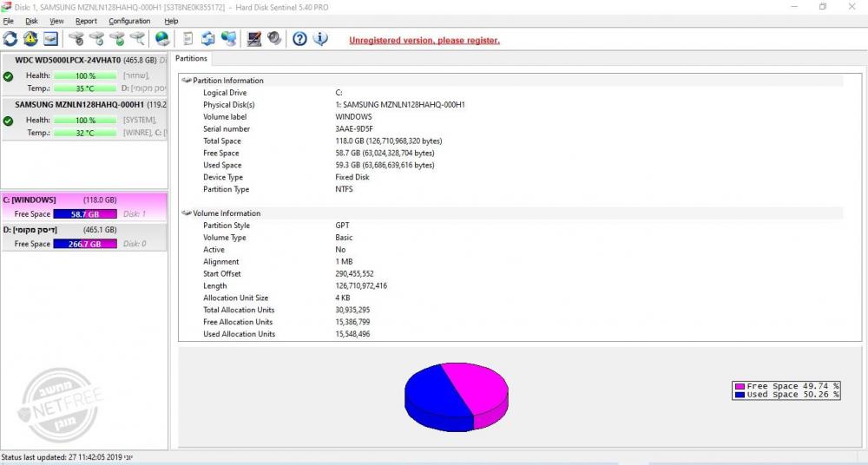This screenshot has width=868, height=465.
Task: Click the blue Refresh arrows toolbar icon
Action: [x=10, y=39]
